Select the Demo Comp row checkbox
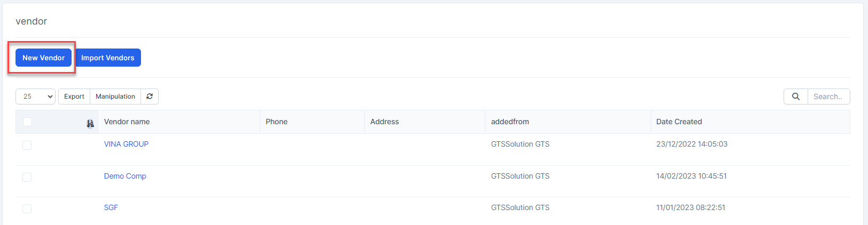The image size is (868, 225). coord(27,177)
